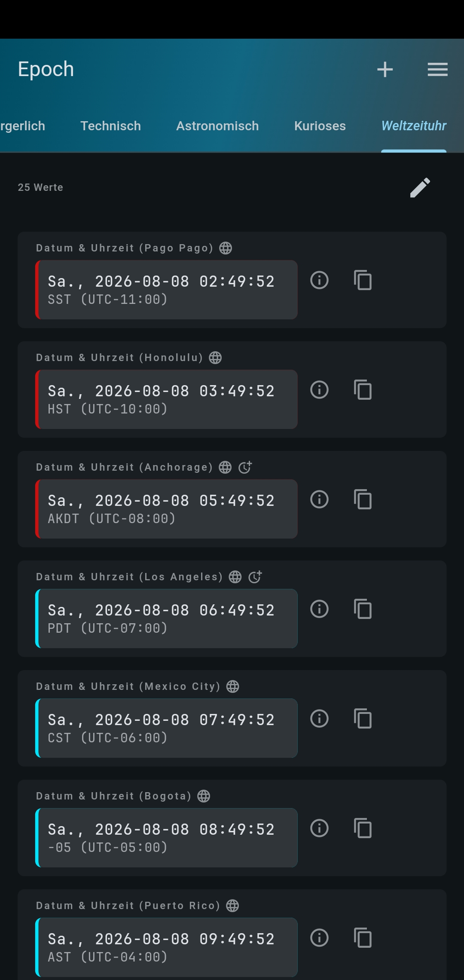This screenshot has width=464, height=980.
Task: Tap the daylight-saving clock icon beside Anchorage
Action: point(245,467)
